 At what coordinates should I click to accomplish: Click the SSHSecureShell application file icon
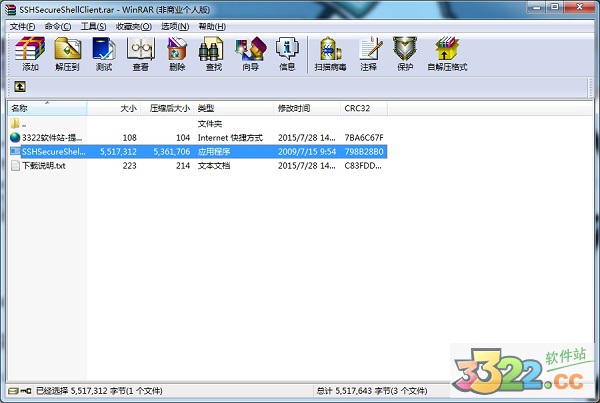click(15, 151)
